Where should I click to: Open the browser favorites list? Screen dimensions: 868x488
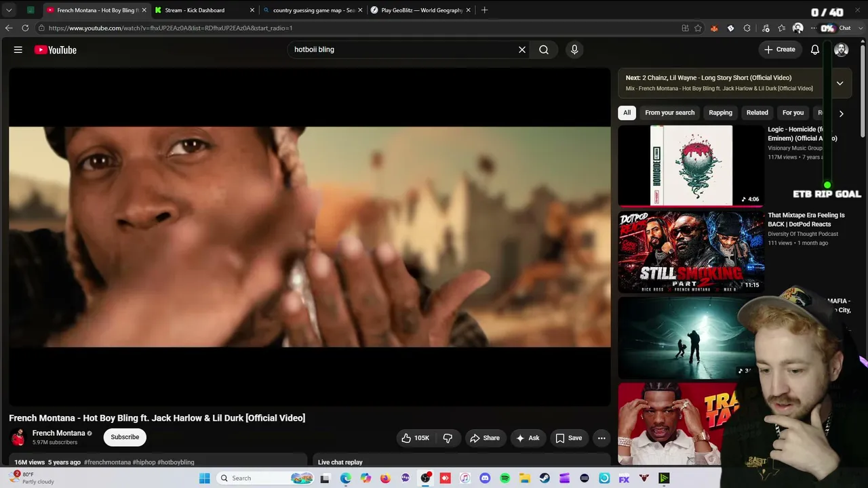(782, 28)
